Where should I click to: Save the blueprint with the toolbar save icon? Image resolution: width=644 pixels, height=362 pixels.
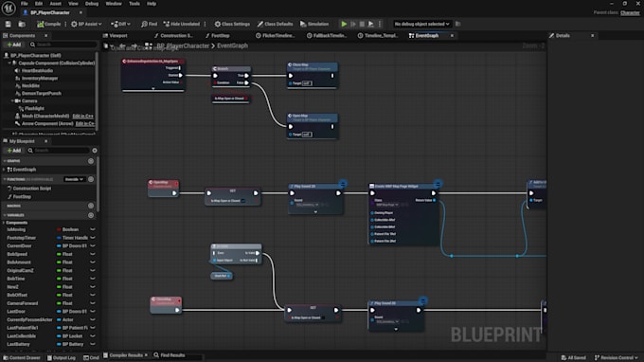(x=9, y=25)
